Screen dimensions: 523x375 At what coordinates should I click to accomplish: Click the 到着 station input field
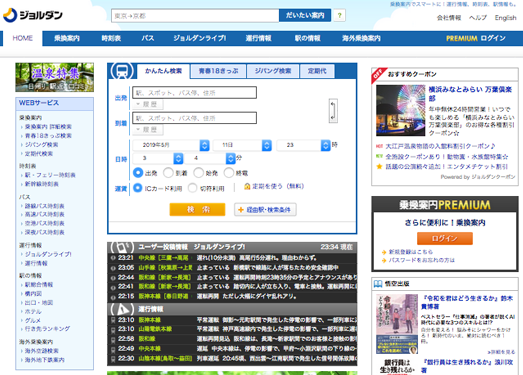(194, 118)
